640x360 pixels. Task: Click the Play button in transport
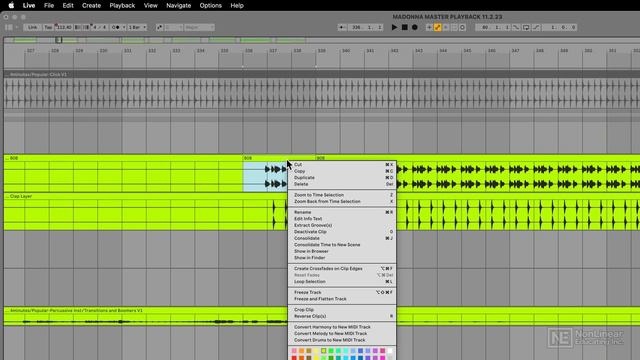(x=394, y=27)
